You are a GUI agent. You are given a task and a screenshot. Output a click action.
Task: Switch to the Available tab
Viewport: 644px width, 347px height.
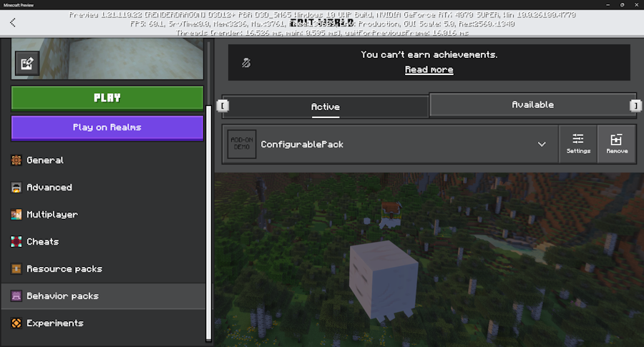pyautogui.click(x=532, y=104)
